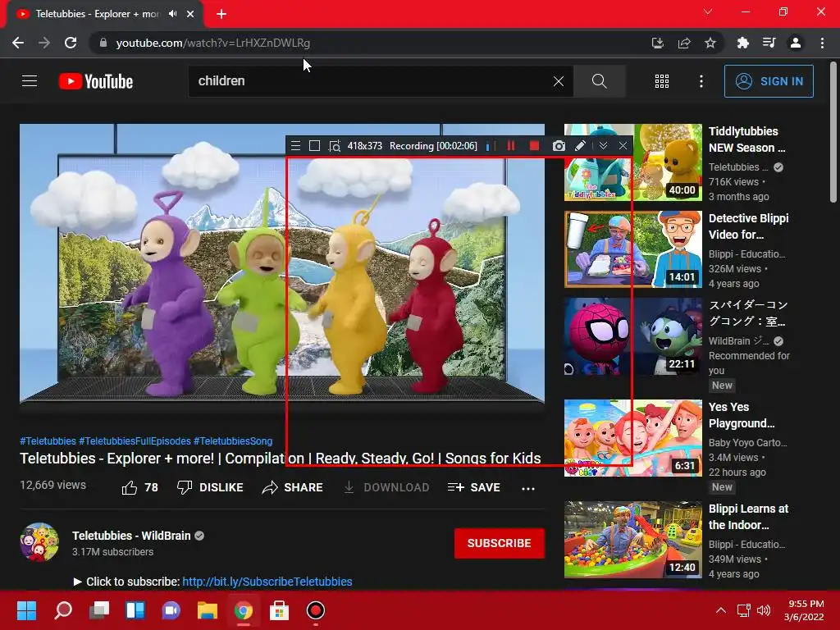The height and width of the screenshot is (630, 840).
Task: Run search with the magnifier button
Action: (599, 81)
